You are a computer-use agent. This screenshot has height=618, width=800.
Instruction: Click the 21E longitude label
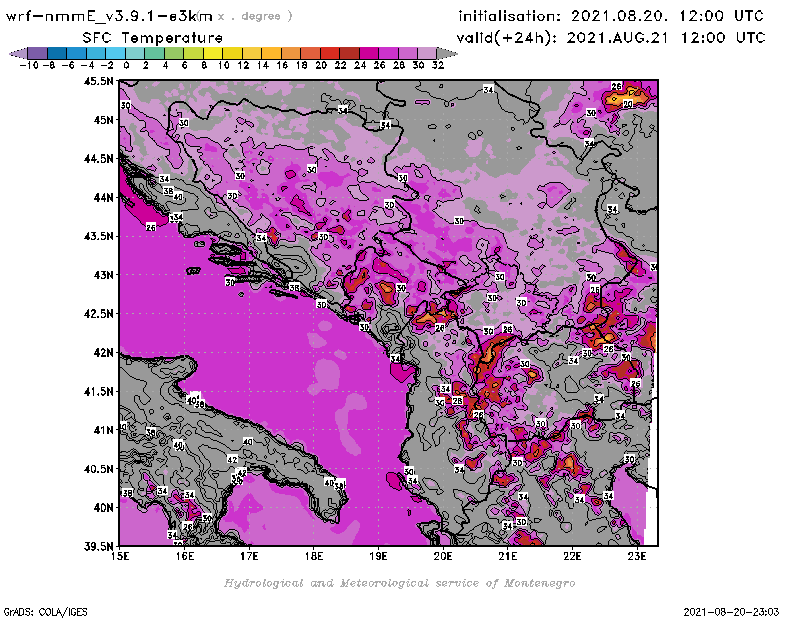coord(508,557)
